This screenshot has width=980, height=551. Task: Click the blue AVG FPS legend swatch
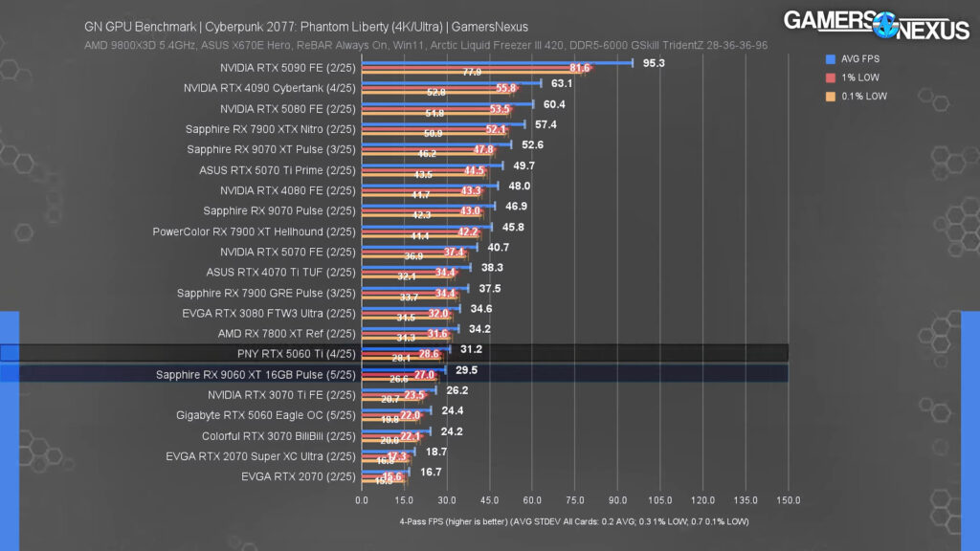click(830, 58)
